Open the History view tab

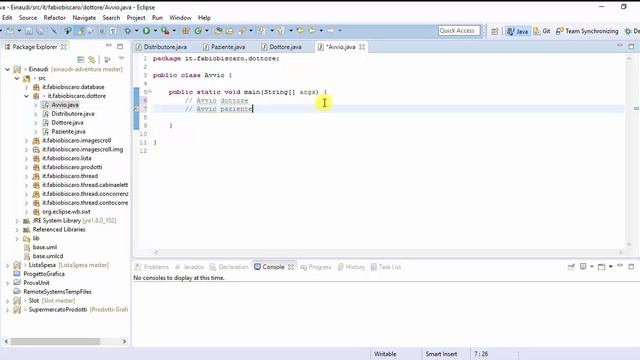351,267
